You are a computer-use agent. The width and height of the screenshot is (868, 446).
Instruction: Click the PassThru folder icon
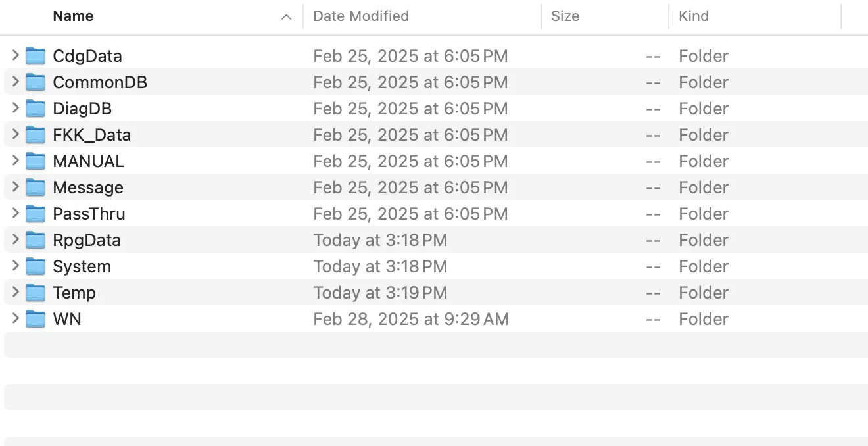36,214
